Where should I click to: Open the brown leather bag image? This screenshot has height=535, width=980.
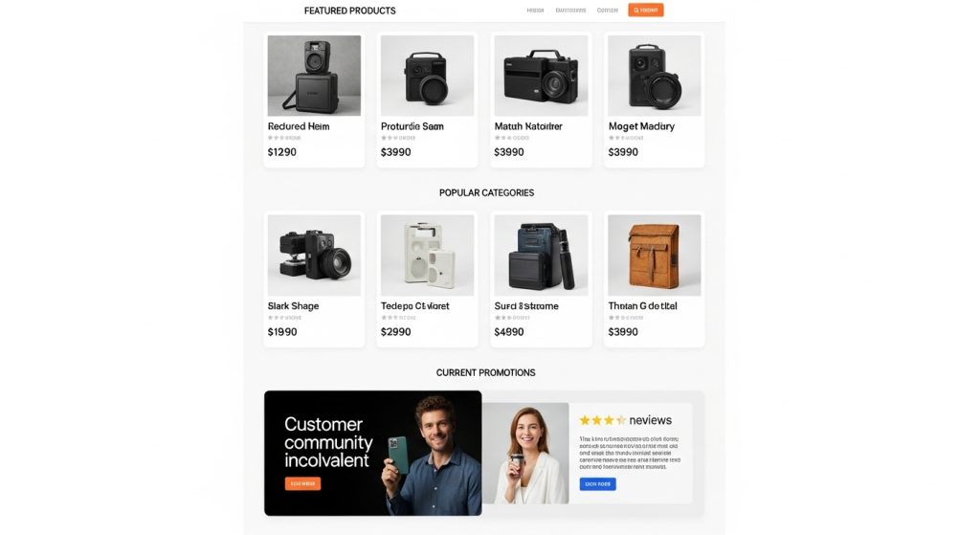pos(654,255)
